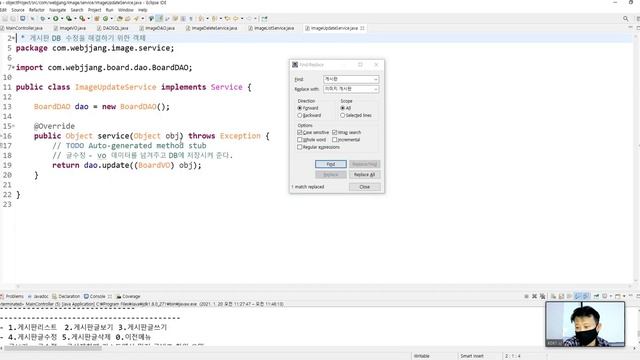Click the Replace button in the dialog
640x360 pixels.
click(x=331, y=175)
